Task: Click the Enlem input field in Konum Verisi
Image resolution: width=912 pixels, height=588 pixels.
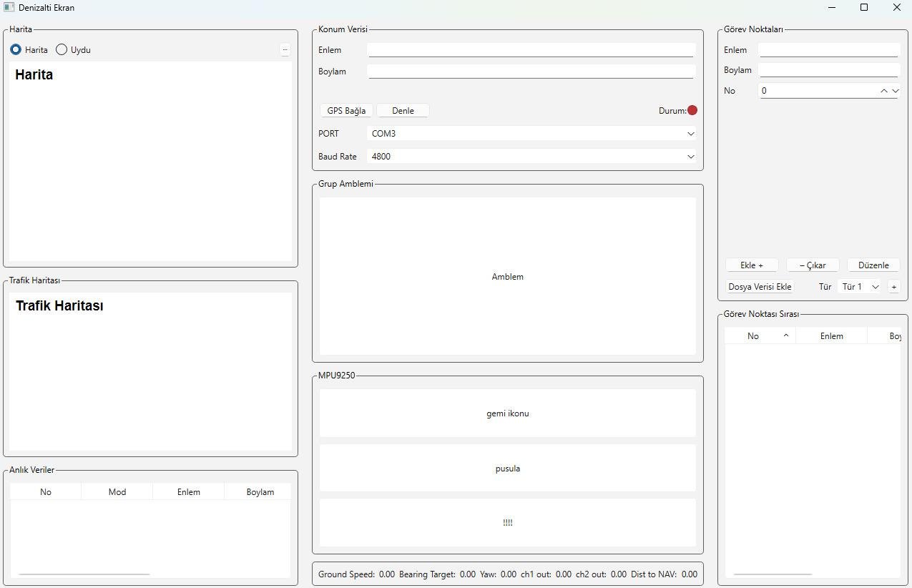Action: point(531,50)
